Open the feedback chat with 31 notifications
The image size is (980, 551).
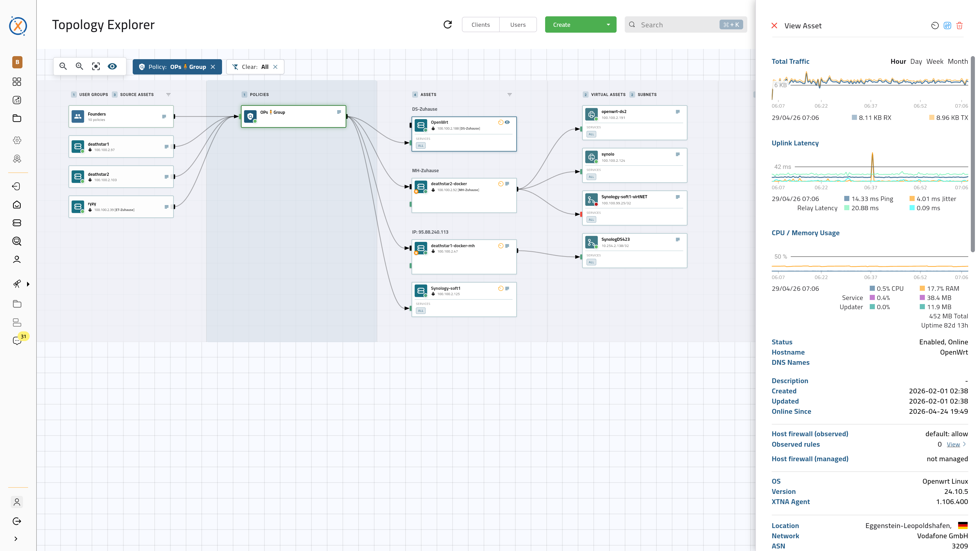coord(17,340)
